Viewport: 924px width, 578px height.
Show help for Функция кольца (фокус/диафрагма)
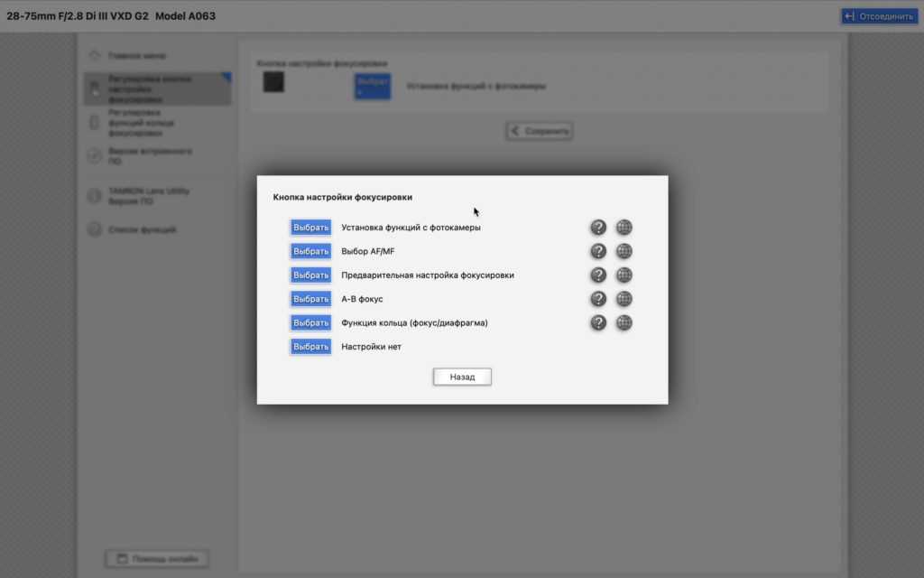pyautogui.click(x=597, y=322)
